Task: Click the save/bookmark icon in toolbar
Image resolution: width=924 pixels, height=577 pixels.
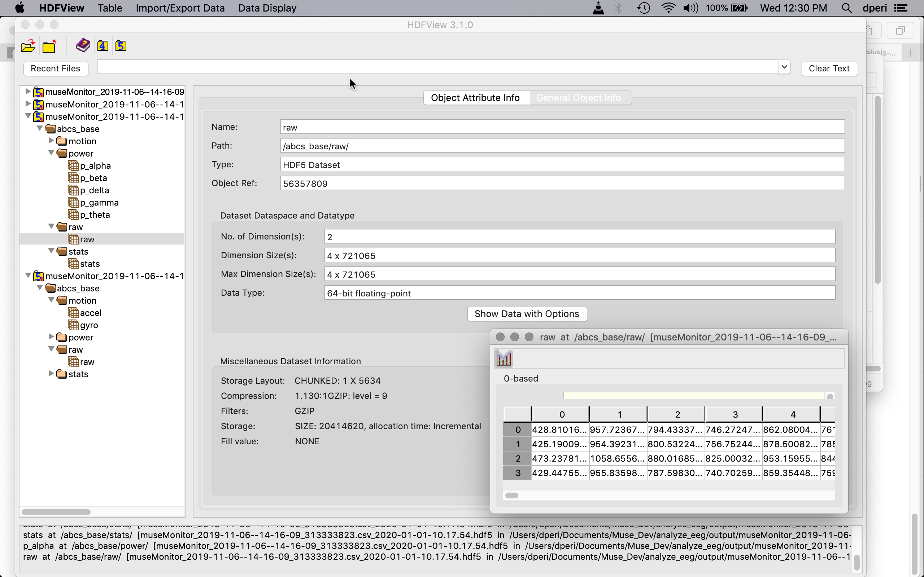Action: coord(82,45)
